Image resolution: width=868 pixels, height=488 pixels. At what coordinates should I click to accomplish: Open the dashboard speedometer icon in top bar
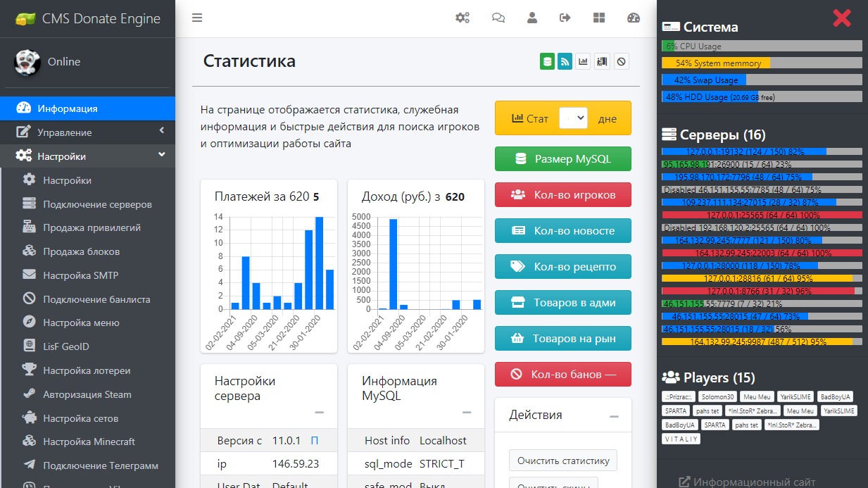pos(633,18)
